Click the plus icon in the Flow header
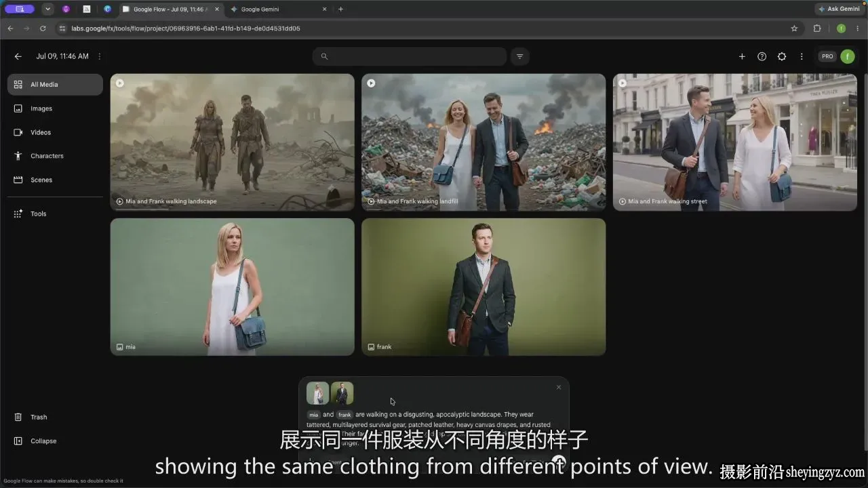Viewport: 868px width, 488px height. click(742, 56)
